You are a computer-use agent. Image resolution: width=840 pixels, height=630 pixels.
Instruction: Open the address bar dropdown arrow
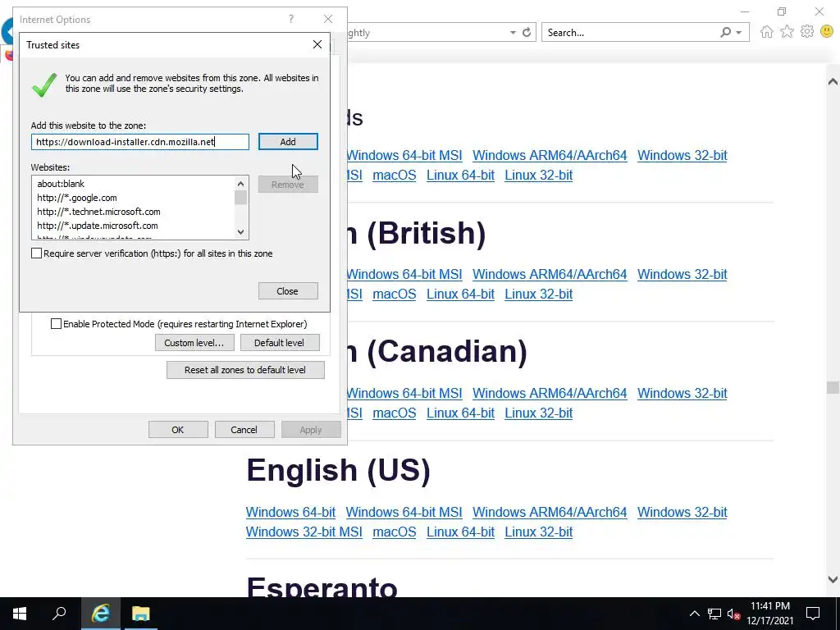(513, 33)
